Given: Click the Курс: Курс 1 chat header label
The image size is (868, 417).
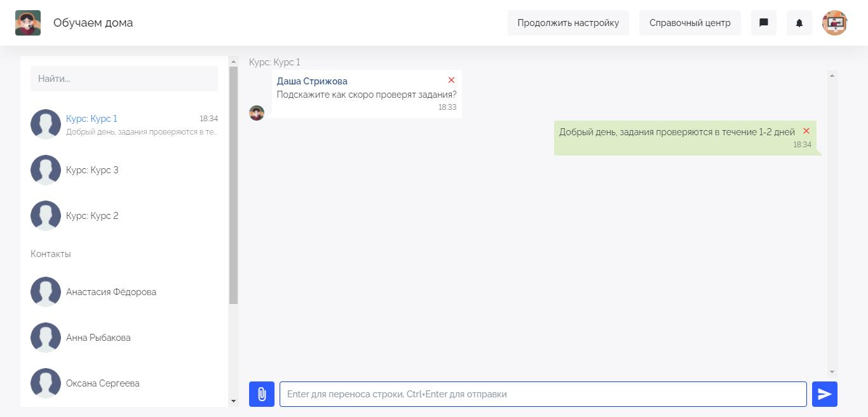Looking at the screenshot, I should click(x=275, y=62).
